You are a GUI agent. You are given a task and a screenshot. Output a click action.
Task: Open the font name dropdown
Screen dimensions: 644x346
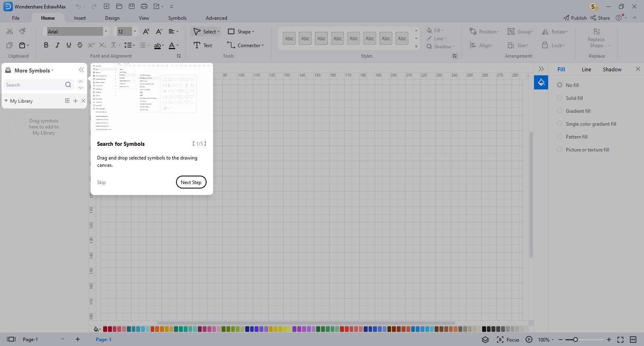106,31
